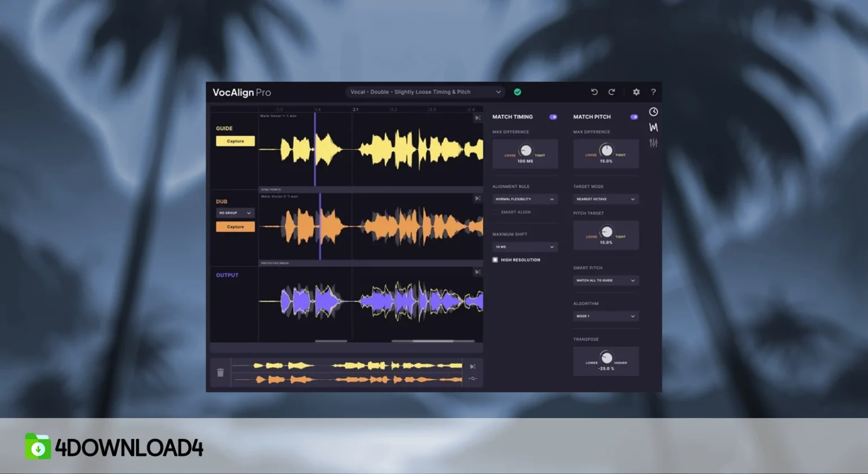Select the clock timing view icon
This screenshot has height=474, width=868.
[x=653, y=112]
